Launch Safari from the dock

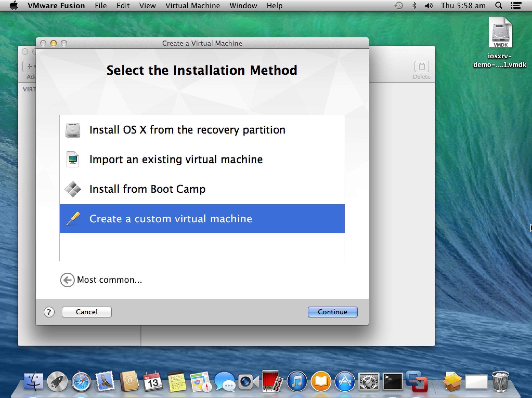pyautogui.click(x=81, y=382)
